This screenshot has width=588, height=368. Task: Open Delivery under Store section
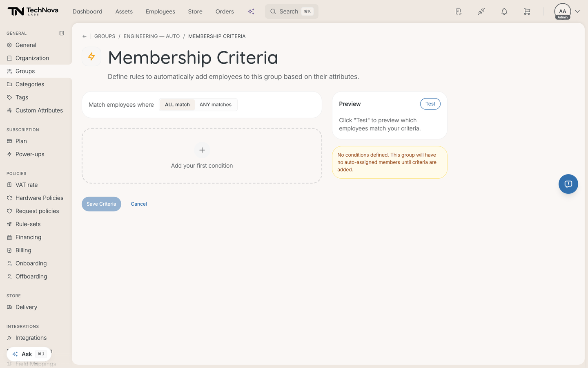pyautogui.click(x=36, y=307)
